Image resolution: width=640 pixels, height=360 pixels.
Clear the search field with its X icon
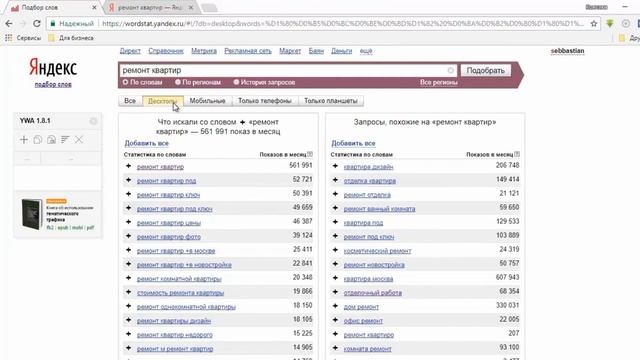click(450, 70)
